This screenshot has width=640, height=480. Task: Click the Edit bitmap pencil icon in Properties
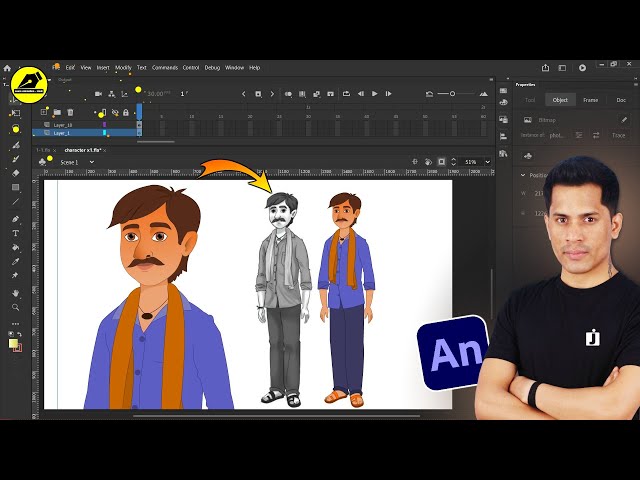[624, 120]
